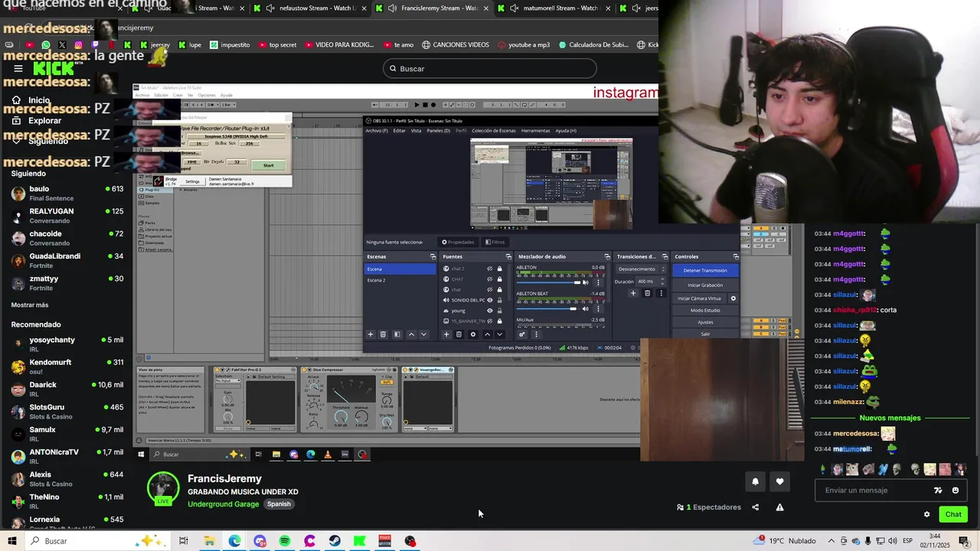Click 'Modo Estudio' button in OBS
This screenshot has width=980, height=551.
click(x=705, y=311)
